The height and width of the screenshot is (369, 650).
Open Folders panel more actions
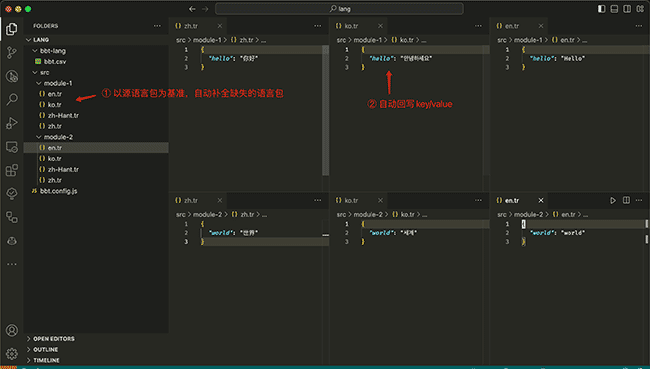(157, 26)
